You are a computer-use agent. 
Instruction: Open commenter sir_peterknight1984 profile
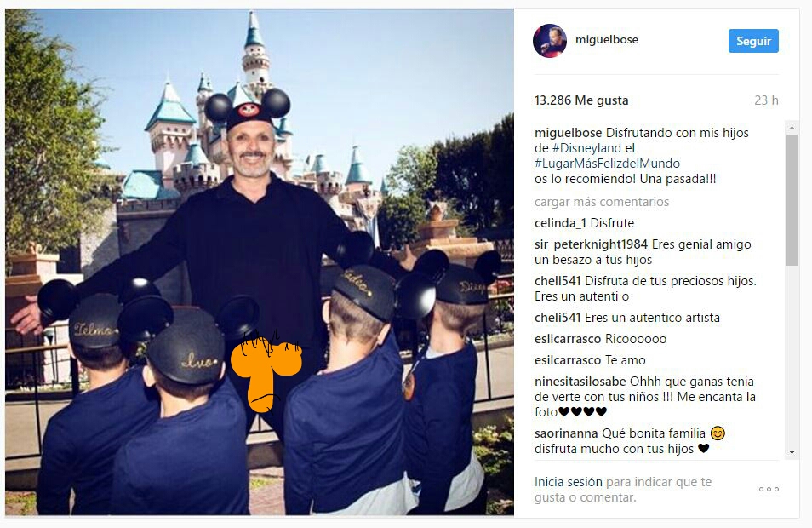coord(591,244)
